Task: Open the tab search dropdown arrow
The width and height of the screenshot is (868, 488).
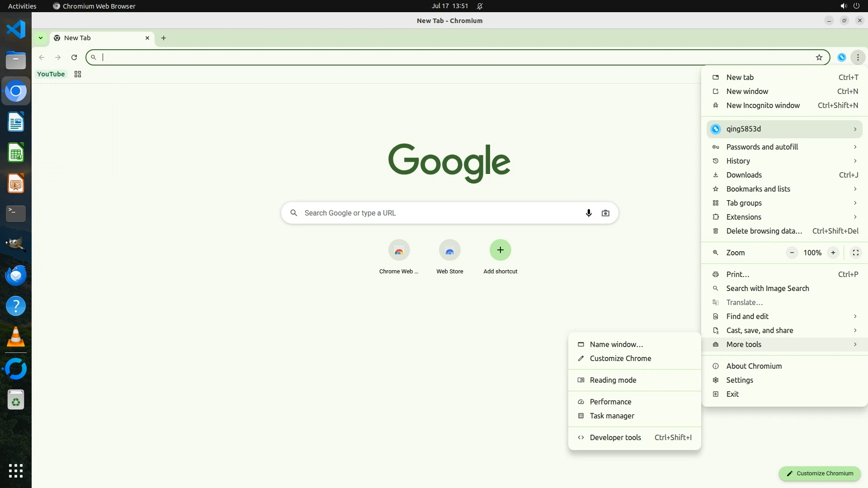Action: click(41, 38)
